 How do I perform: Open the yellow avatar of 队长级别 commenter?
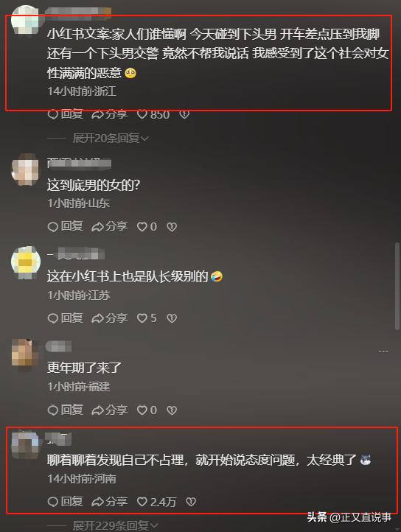point(26,262)
